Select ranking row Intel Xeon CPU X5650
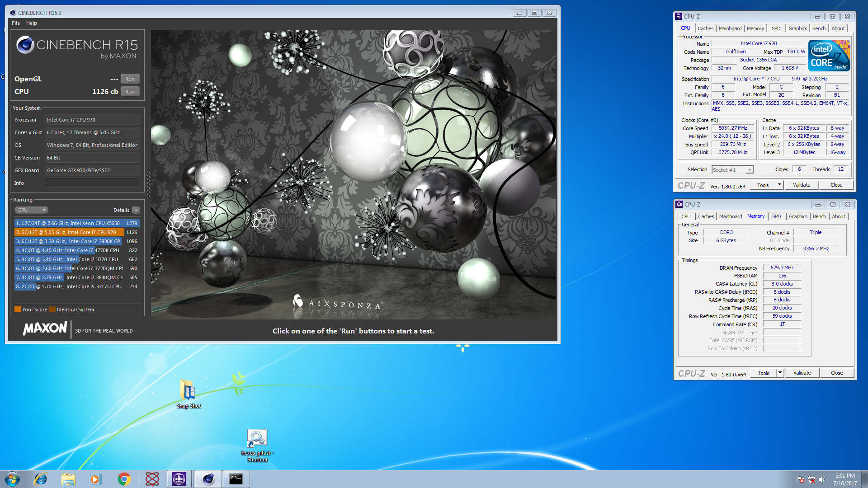The image size is (868, 488). tap(77, 223)
